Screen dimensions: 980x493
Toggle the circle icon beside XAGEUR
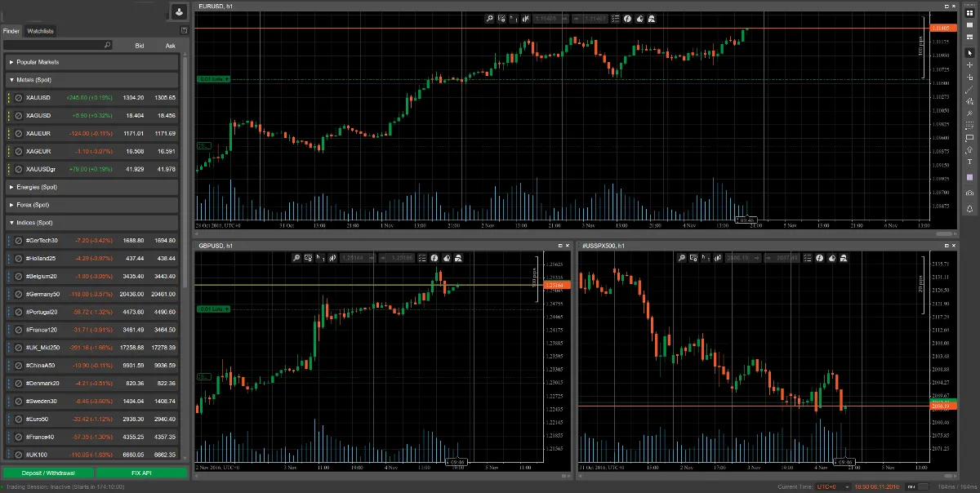click(19, 152)
